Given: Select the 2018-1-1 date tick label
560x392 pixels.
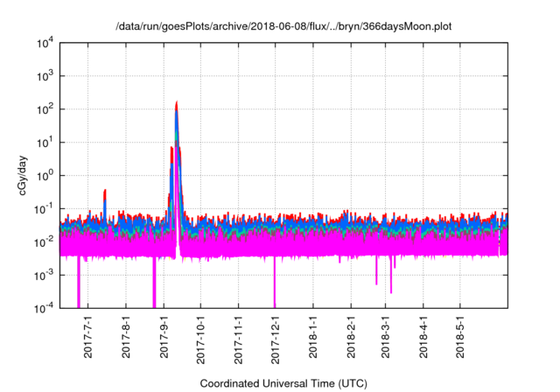Looking at the screenshot, I should coord(313,339).
